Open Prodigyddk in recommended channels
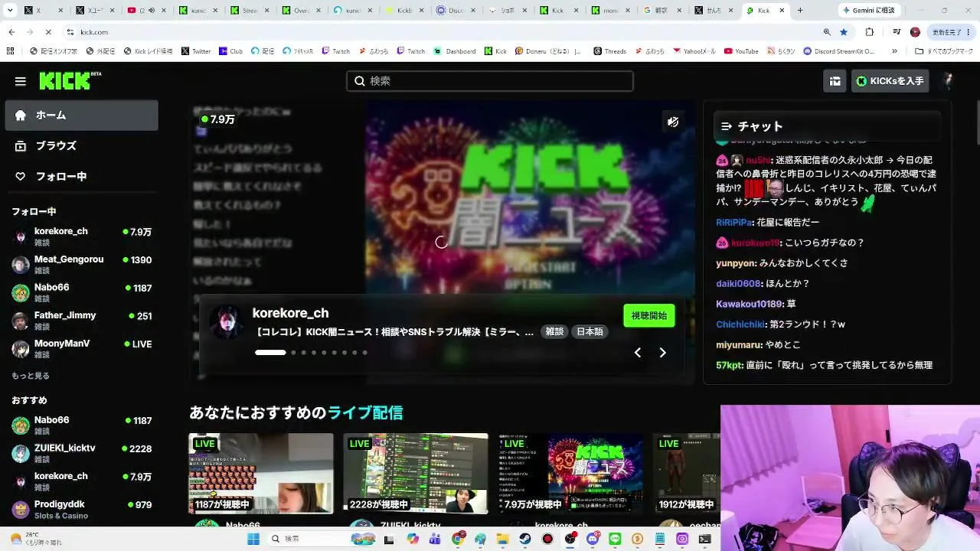 (82, 509)
